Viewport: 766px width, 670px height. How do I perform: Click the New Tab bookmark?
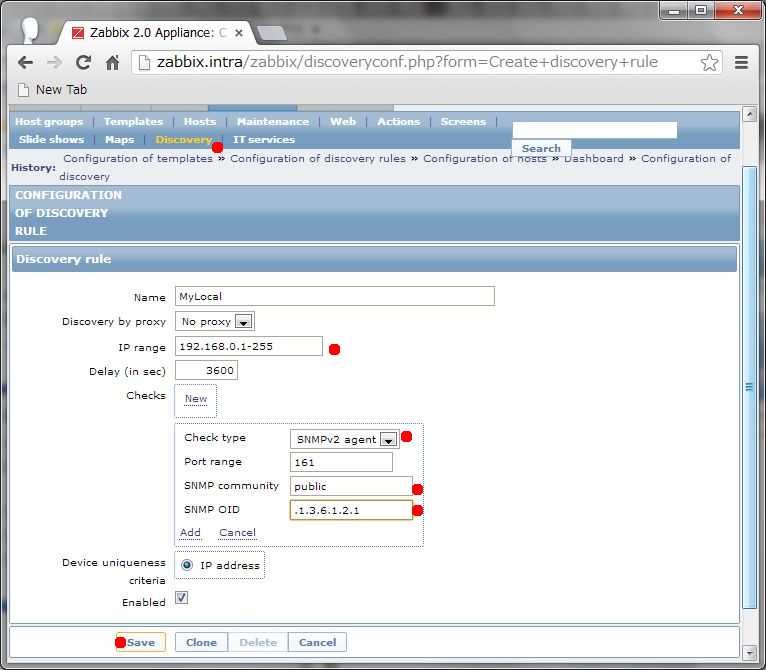pyautogui.click(x=52, y=90)
